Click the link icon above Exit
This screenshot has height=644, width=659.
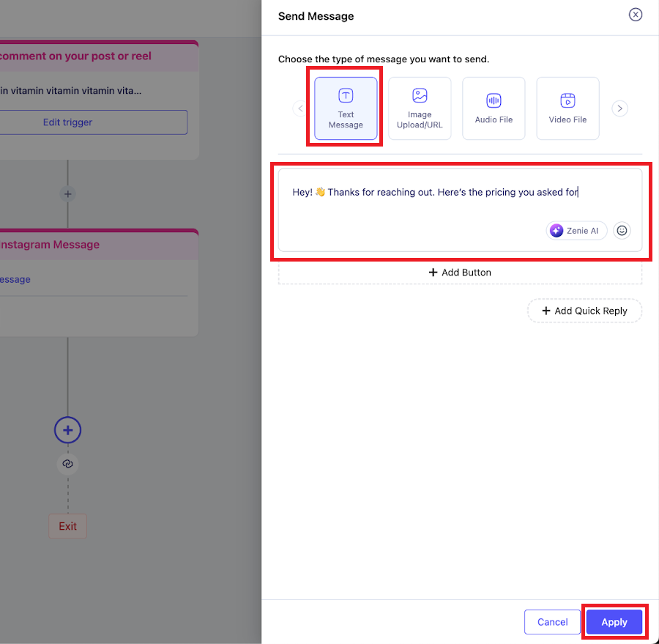pyautogui.click(x=67, y=464)
